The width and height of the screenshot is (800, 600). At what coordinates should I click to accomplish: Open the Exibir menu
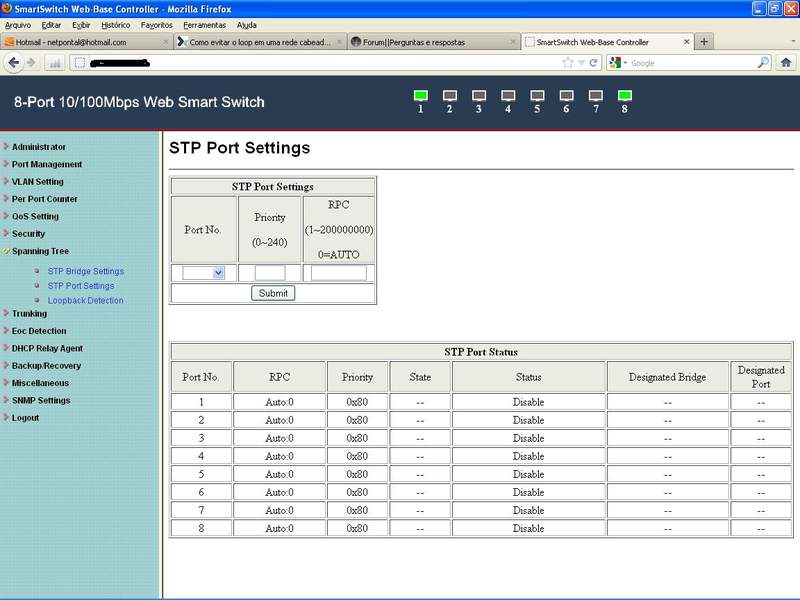81,25
